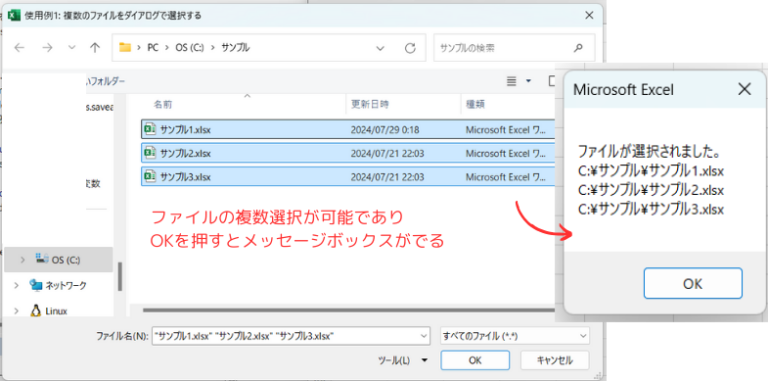This screenshot has height=381, width=768.
Task: Select the サンプル2.xlsx file
Action: pyautogui.click(x=348, y=153)
